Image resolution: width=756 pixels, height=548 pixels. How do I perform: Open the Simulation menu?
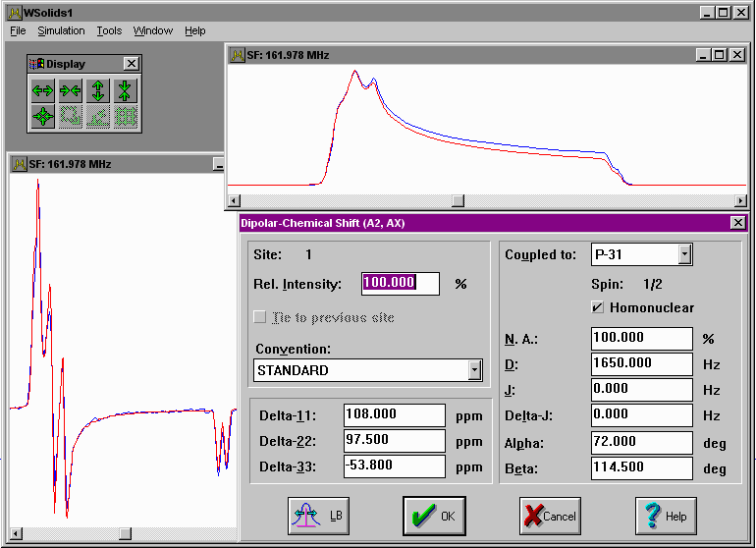(x=61, y=30)
